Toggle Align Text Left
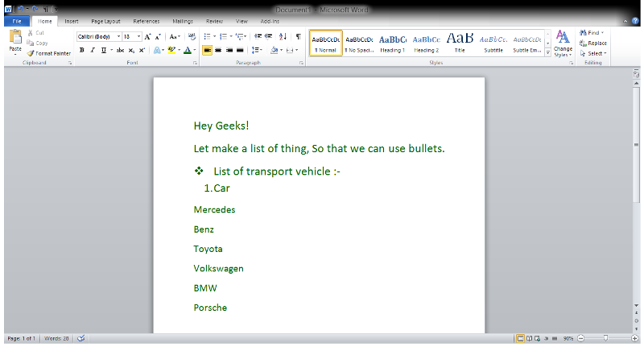This screenshot has height=347, width=644. pos(208,50)
